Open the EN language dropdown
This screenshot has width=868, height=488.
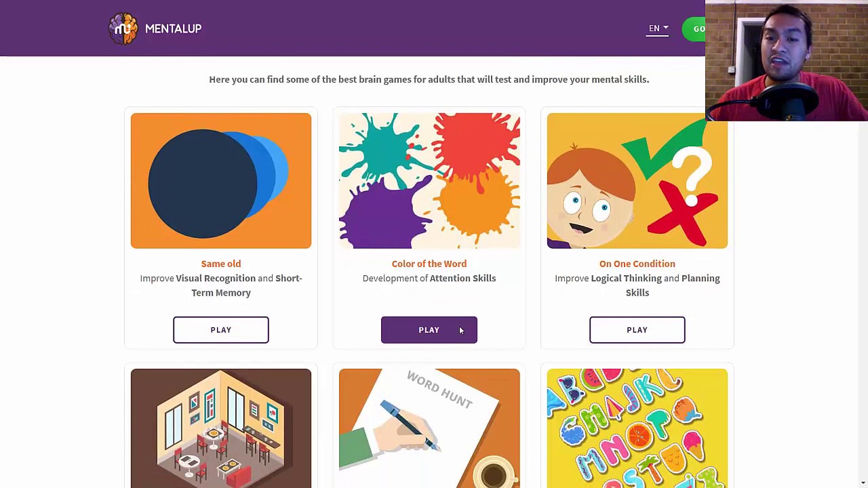click(x=658, y=28)
